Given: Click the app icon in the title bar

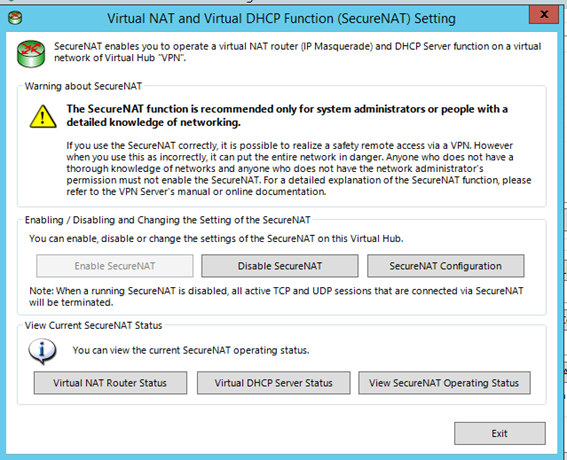Looking at the screenshot, I should pos(15,18).
